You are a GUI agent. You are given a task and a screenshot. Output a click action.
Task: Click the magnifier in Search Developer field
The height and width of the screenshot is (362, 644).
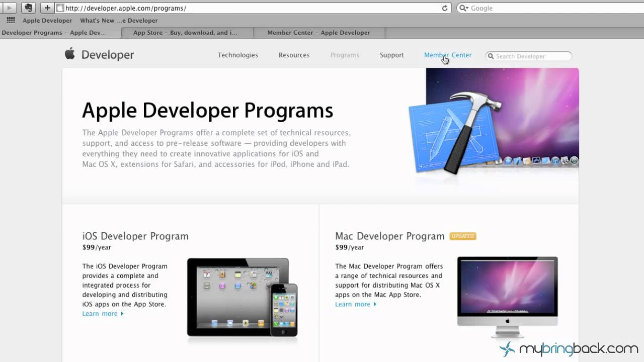[491, 56]
